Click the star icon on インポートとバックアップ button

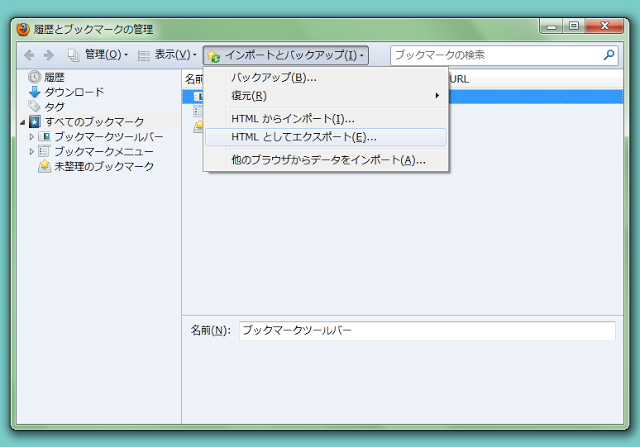point(213,56)
